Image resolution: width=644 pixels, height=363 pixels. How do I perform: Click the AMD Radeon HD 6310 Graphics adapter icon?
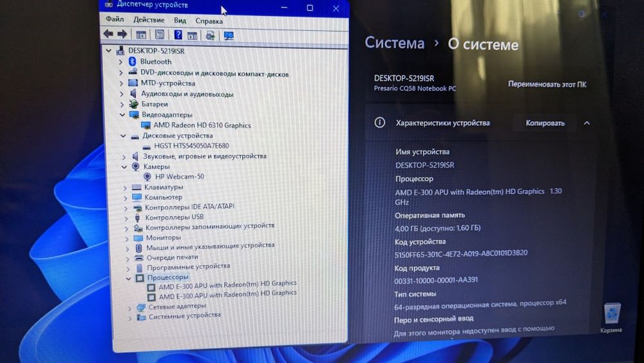tap(146, 125)
